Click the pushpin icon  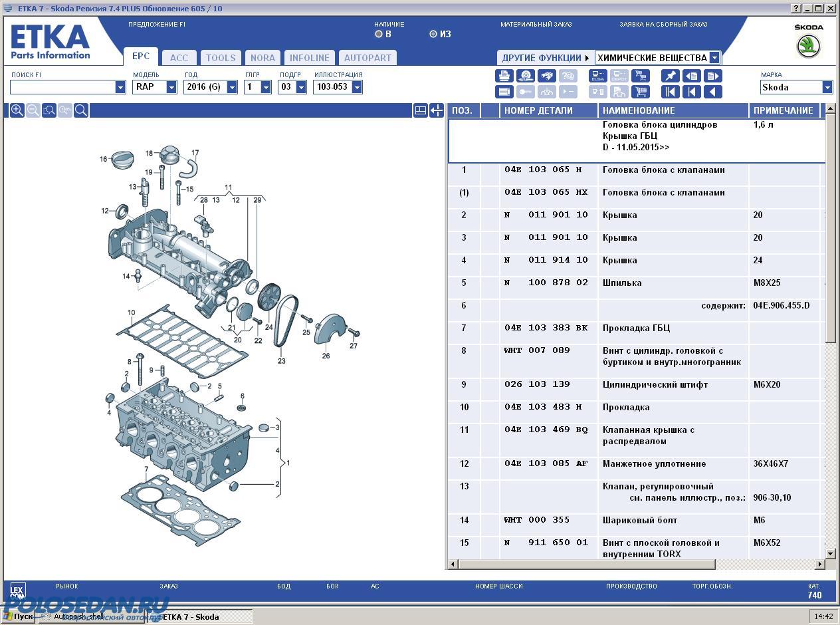click(670, 76)
